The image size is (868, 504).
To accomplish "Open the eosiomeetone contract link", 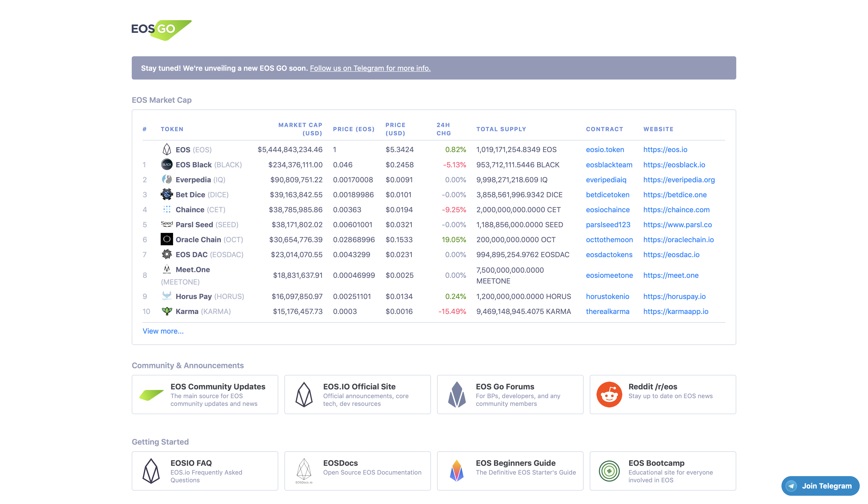I will 610,275.
